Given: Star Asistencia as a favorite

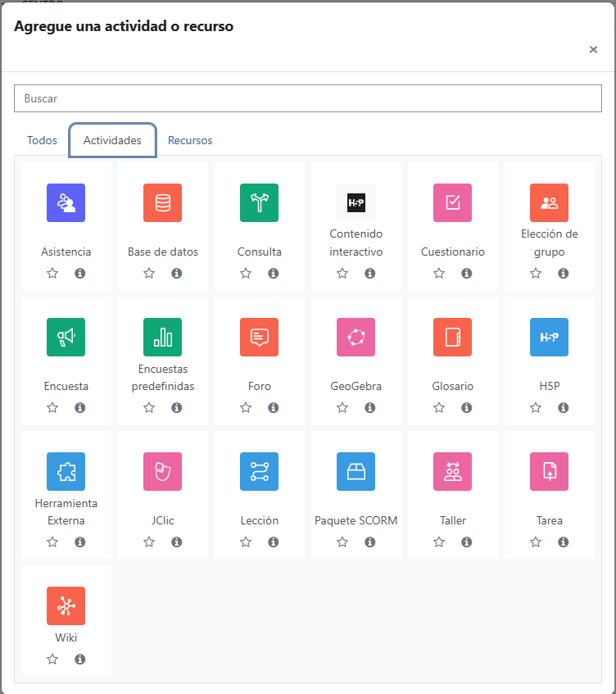Looking at the screenshot, I should coord(52,273).
